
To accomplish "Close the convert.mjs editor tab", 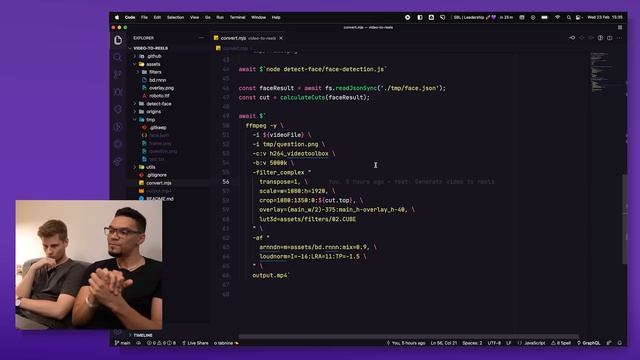I will [281, 38].
